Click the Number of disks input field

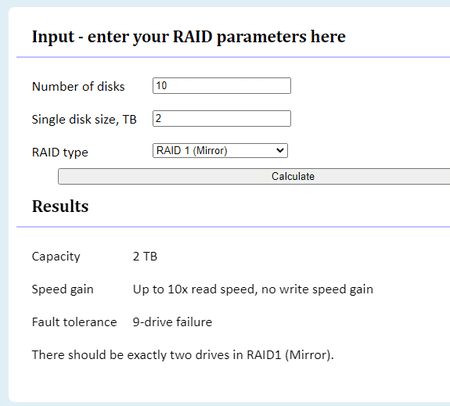tap(222, 86)
